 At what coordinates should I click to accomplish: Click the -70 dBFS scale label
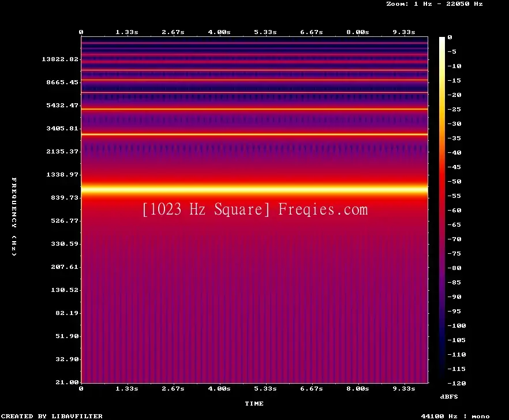(454, 239)
